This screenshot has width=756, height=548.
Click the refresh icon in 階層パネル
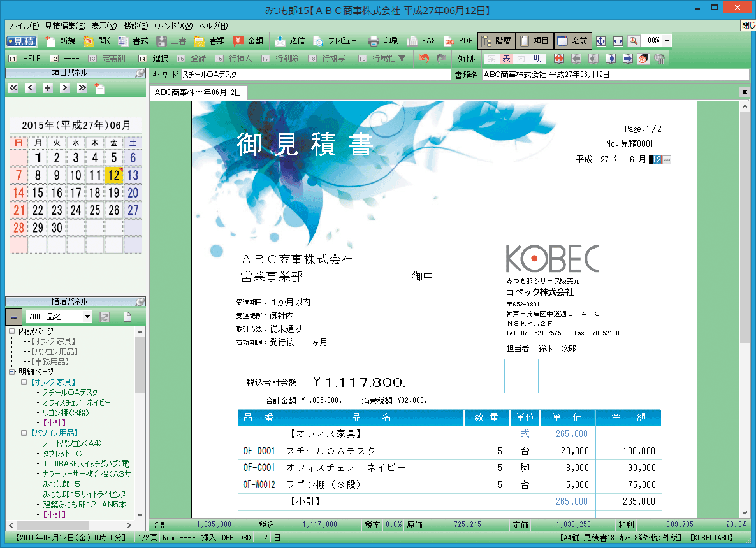(x=105, y=317)
